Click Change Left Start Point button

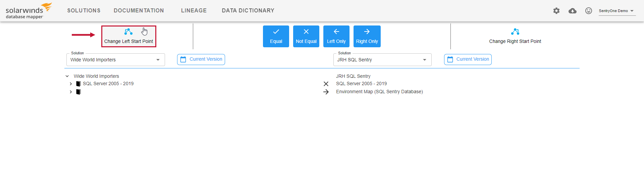tap(129, 36)
